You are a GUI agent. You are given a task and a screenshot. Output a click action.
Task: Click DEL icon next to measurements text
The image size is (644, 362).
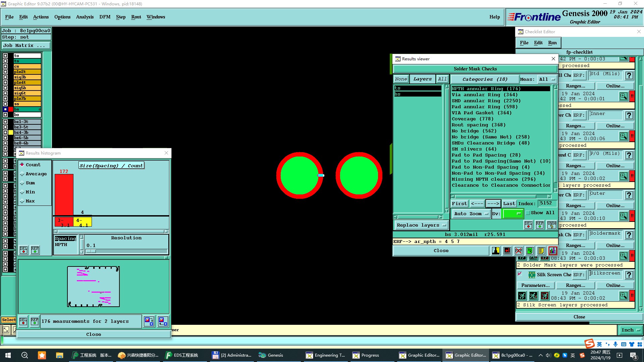(23, 321)
